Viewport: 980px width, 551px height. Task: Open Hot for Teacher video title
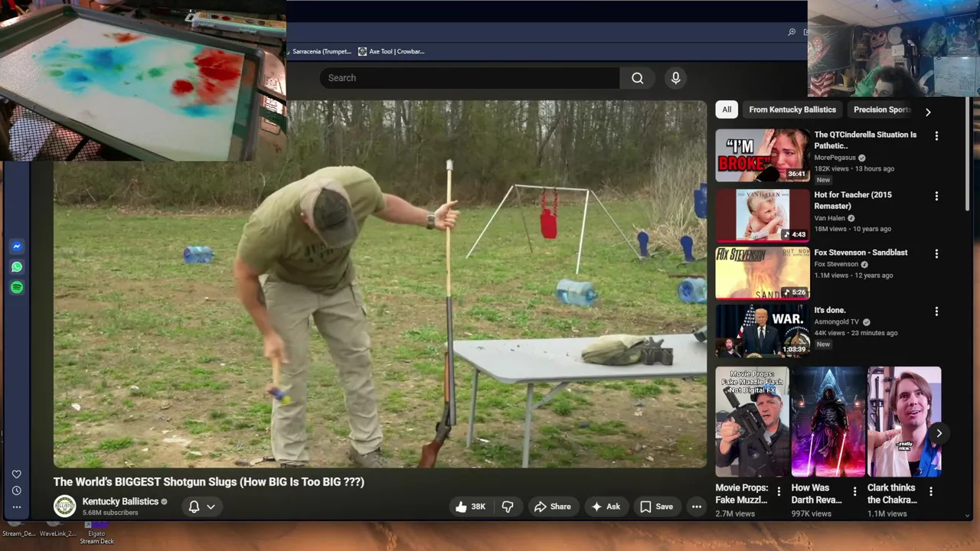click(x=853, y=200)
